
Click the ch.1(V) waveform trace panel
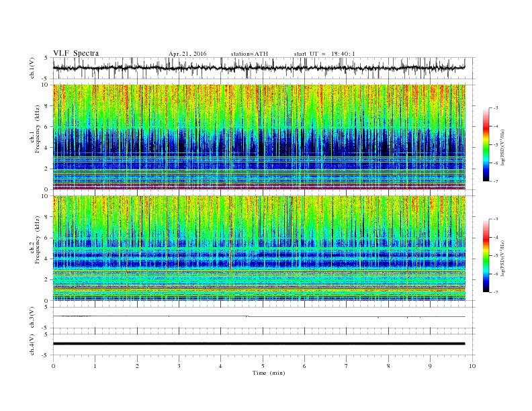point(264,68)
